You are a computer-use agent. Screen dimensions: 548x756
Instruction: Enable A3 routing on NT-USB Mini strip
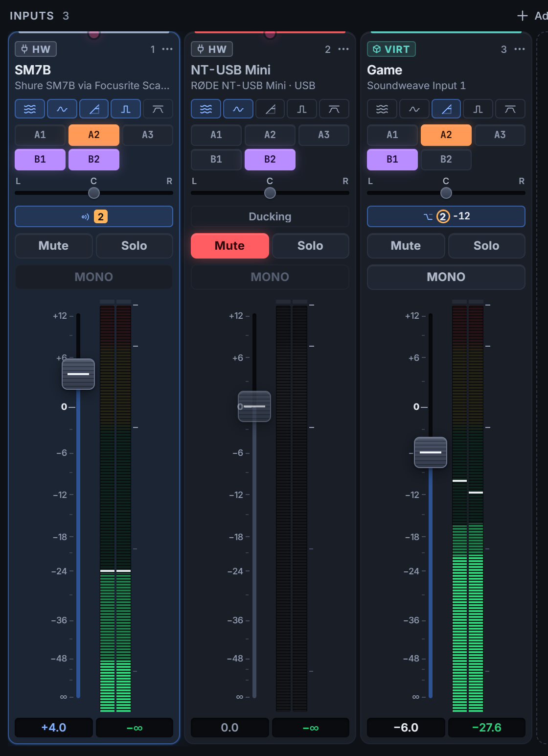coord(324,135)
